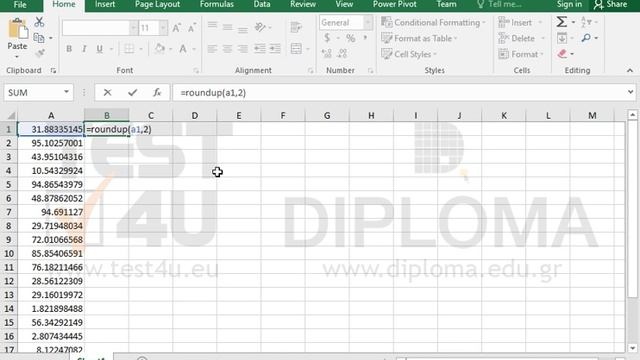
Task: Toggle Align Left
Action: (x=212, y=49)
